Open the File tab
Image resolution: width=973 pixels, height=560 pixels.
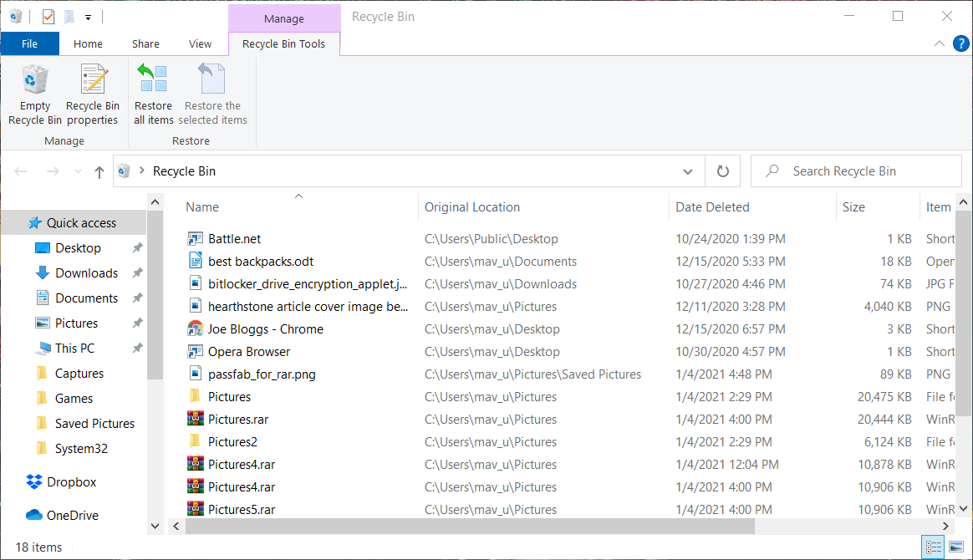pyautogui.click(x=29, y=43)
